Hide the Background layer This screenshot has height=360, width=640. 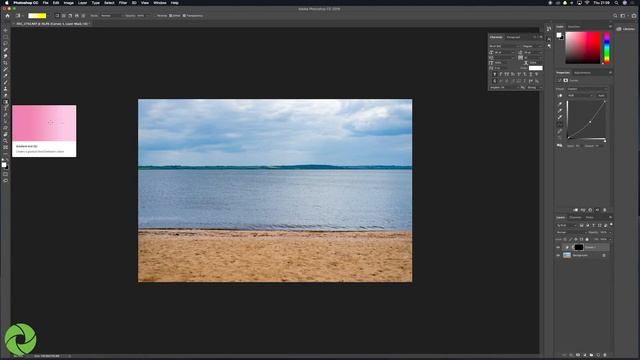(558, 256)
